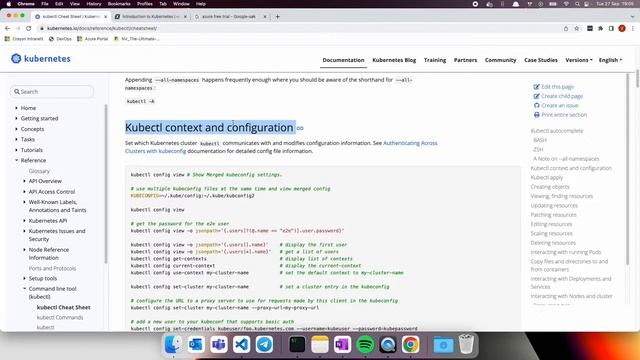Viewport: 640px width, 360px height.
Task: Open Visual Studio Code from the Dock
Action: pos(242,344)
